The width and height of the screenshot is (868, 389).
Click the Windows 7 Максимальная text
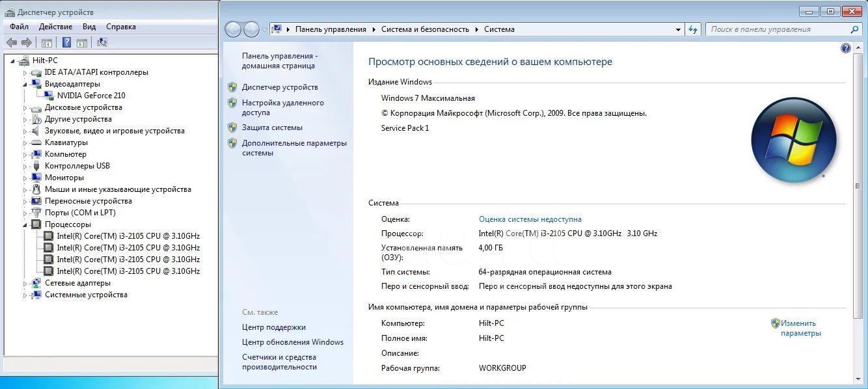(x=428, y=98)
